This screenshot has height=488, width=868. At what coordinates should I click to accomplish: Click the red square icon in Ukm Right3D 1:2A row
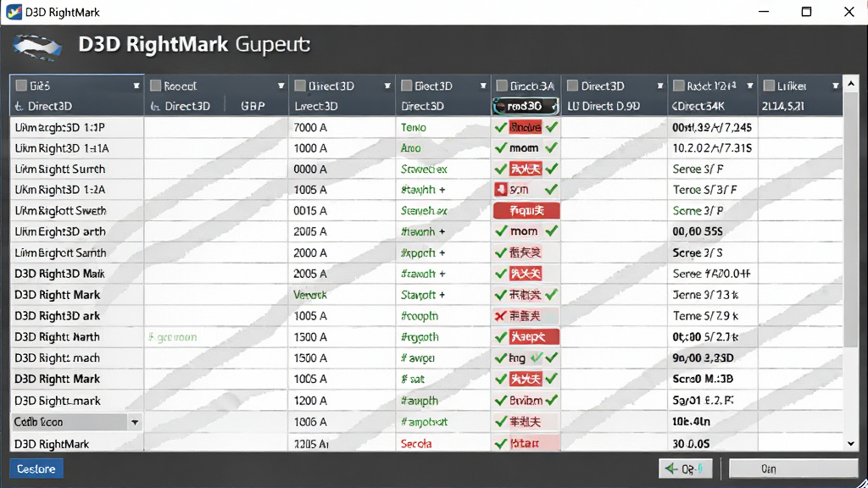tap(500, 189)
